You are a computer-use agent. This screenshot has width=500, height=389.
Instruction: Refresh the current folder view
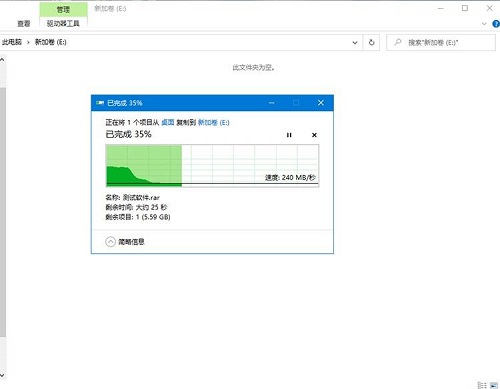pos(371,42)
